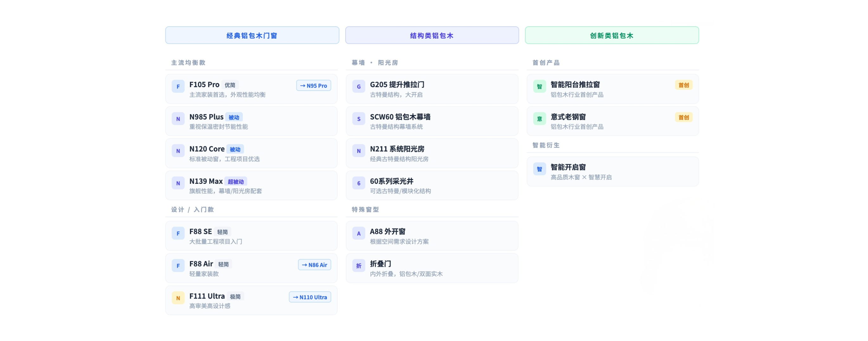This screenshot has height=341, width=868.
Task: Click the 优简 tag on F105 Pro
Action: pyautogui.click(x=230, y=85)
